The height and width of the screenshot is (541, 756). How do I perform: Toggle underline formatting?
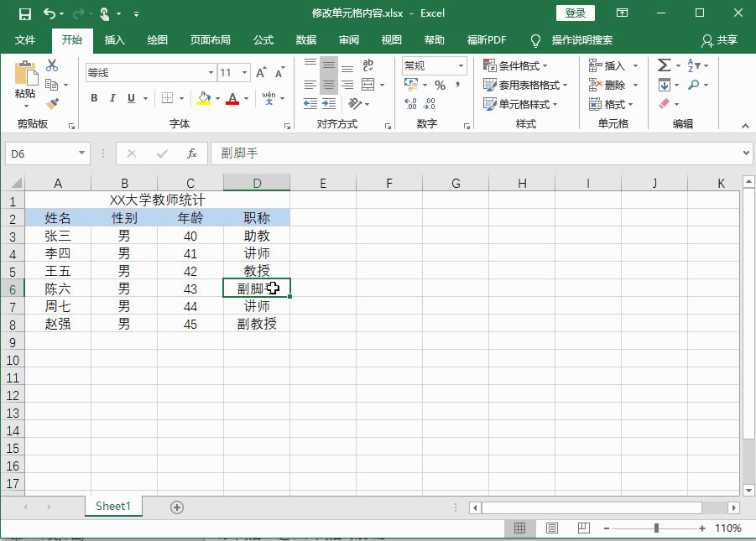(132, 98)
